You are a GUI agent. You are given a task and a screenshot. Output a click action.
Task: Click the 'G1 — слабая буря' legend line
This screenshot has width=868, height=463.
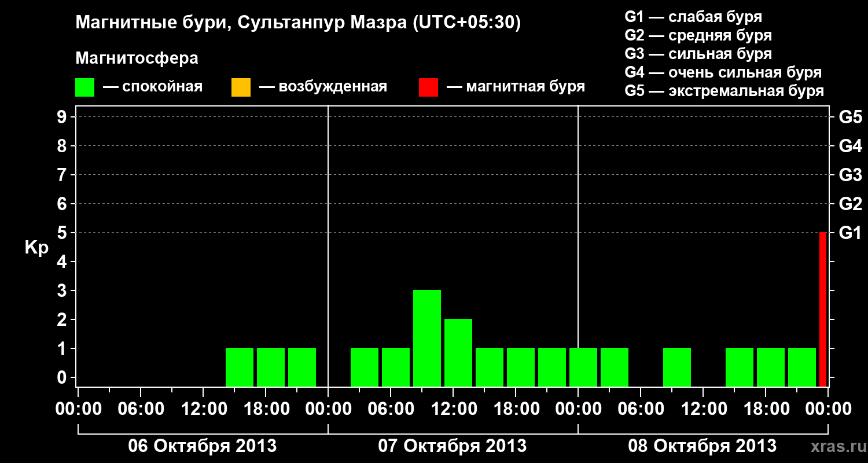693,17
